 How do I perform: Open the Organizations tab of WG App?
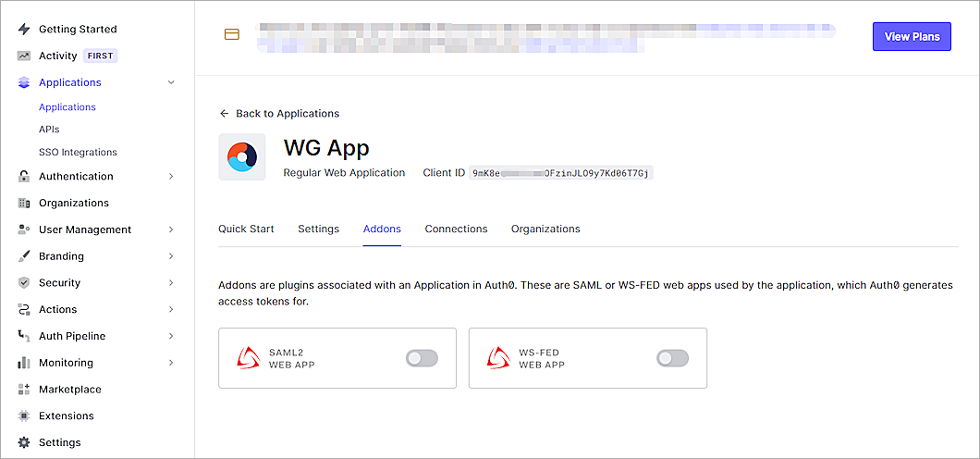coord(545,229)
